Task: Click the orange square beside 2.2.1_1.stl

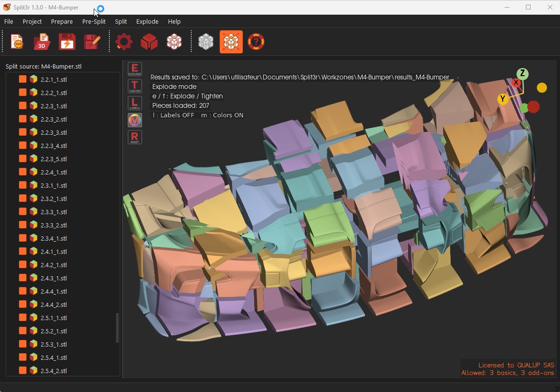Action: (23, 79)
